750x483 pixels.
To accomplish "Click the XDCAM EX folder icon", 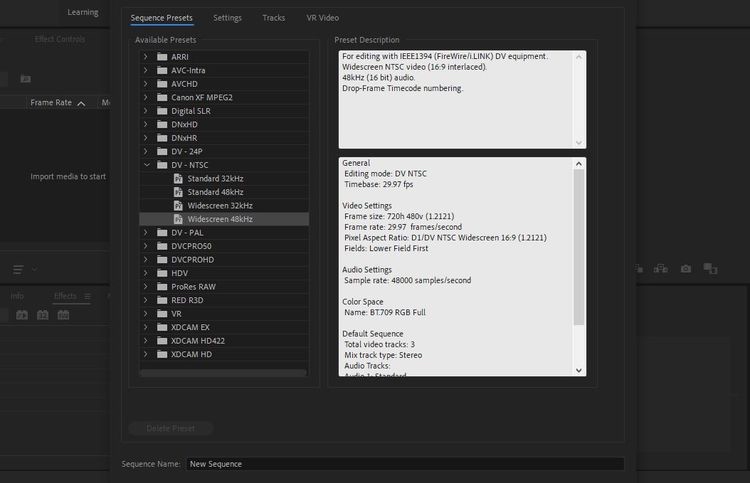I will [x=162, y=327].
